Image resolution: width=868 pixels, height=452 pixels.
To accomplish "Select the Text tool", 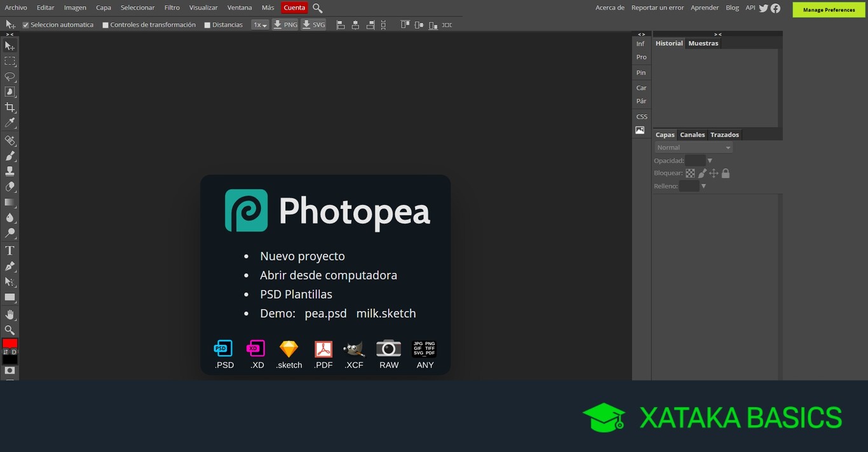I will click(x=10, y=251).
